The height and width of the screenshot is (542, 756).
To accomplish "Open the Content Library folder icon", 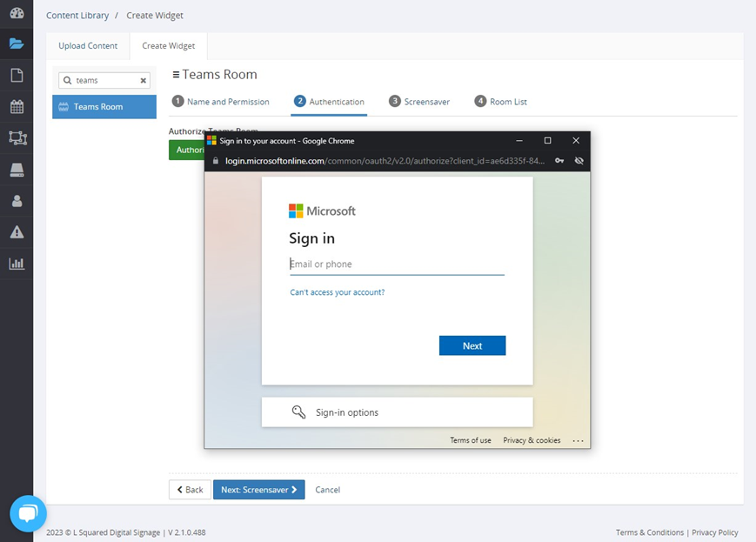I will 17,43.
